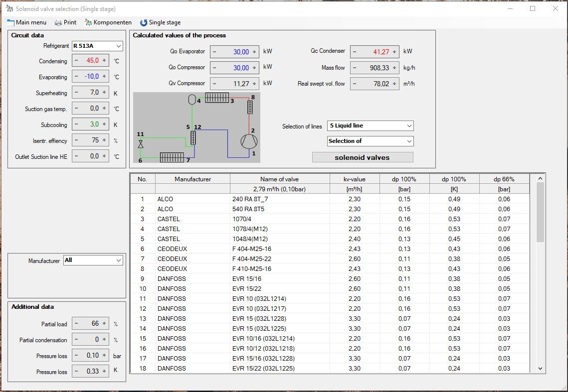Image resolution: width=568 pixels, height=392 pixels.
Task: Open Komponenten in the toolbar
Action: [x=108, y=22]
